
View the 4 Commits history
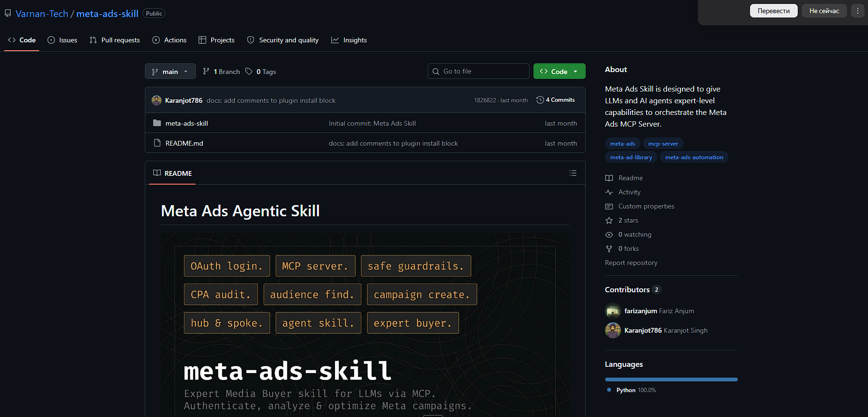[x=555, y=100]
